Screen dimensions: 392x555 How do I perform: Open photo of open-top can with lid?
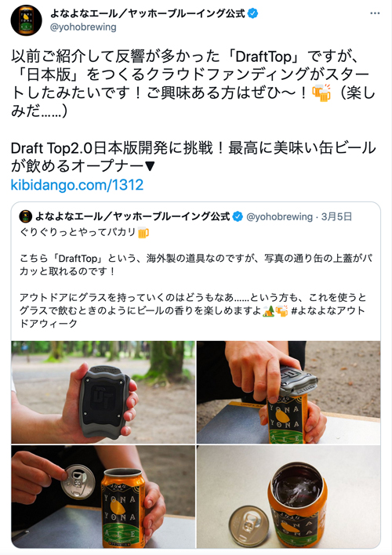click(x=289, y=496)
